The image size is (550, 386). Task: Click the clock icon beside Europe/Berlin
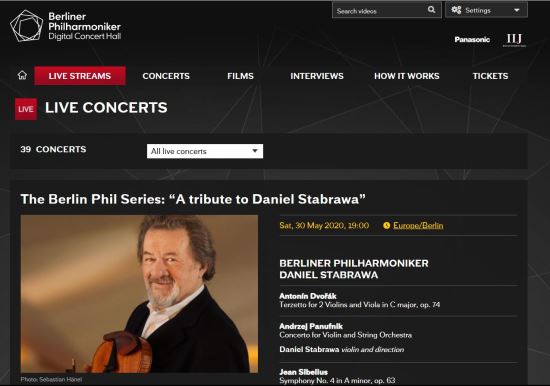pyautogui.click(x=387, y=226)
